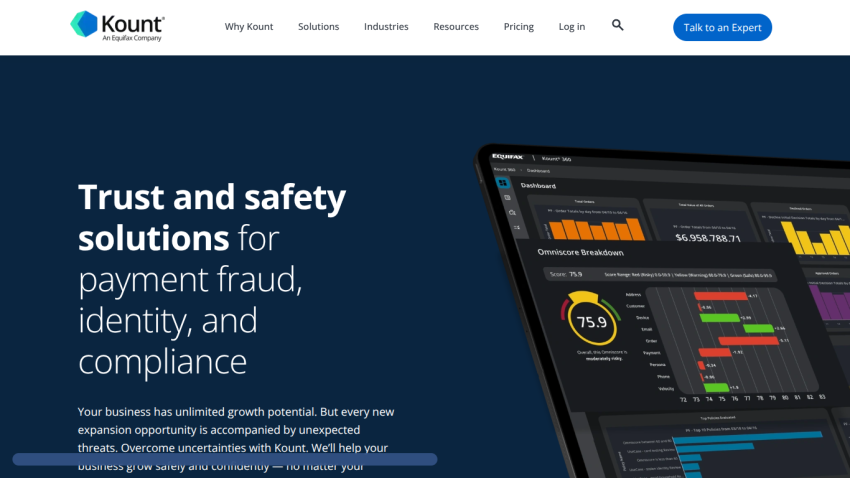The height and width of the screenshot is (478, 850).
Task: Open the Resources menu
Action: [x=456, y=27]
